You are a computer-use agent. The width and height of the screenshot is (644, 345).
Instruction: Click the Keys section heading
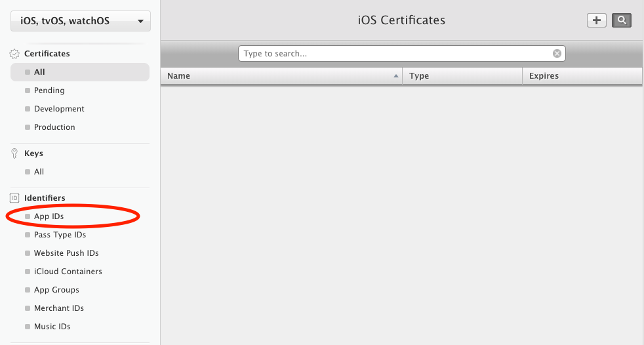click(33, 153)
